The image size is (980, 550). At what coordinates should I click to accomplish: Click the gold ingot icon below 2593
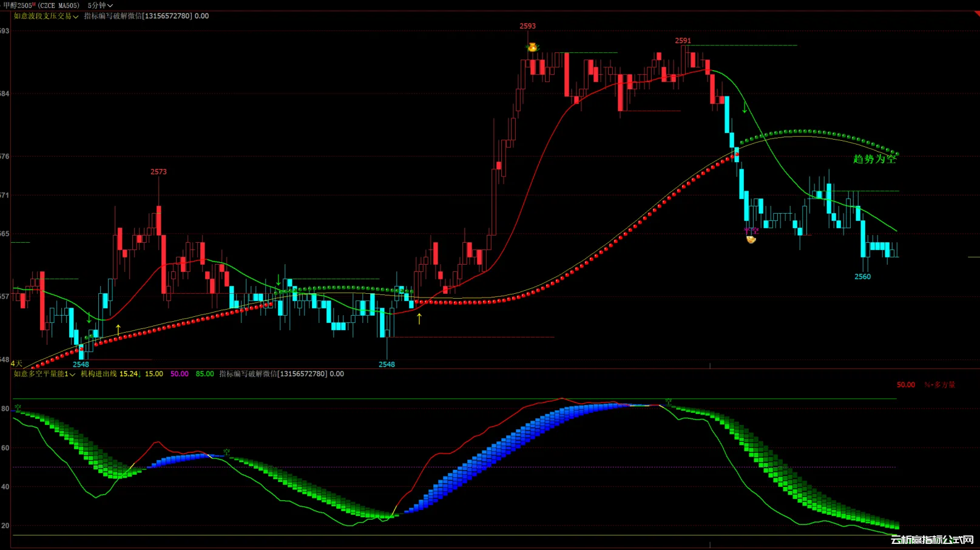click(x=532, y=47)
